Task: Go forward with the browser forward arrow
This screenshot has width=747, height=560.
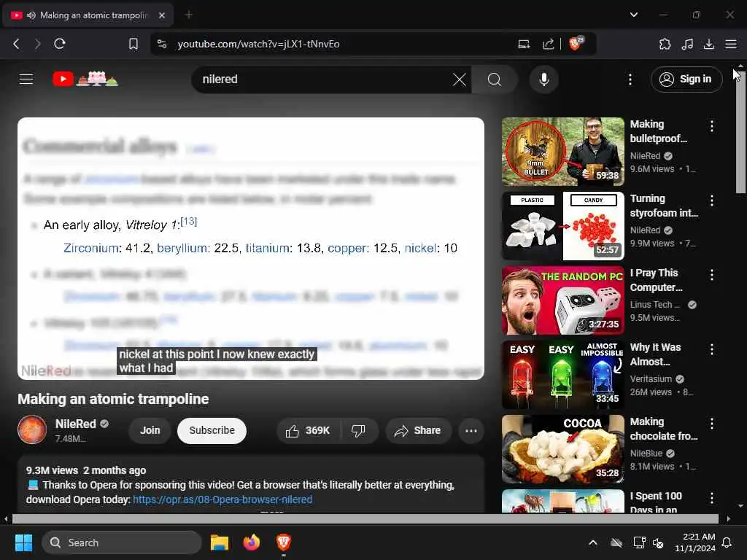Action: [38, 44]
